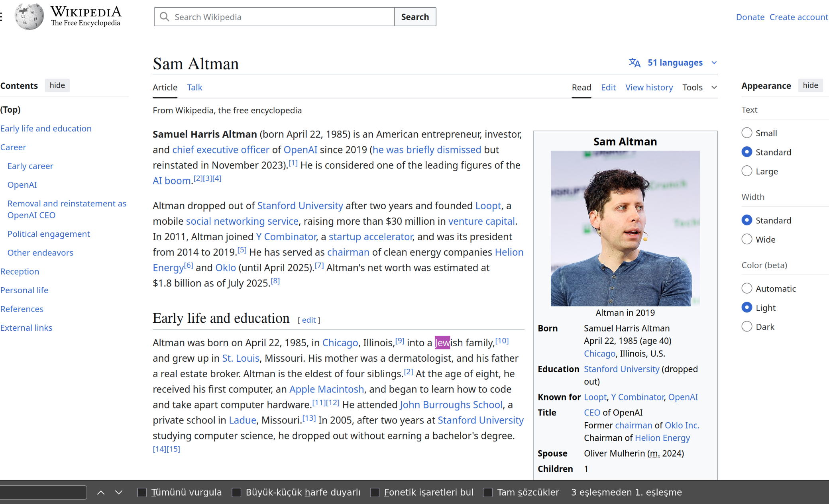Expand the 51 languages dropdown
Screen dimensions: 829x504
(x=673, y=63)
